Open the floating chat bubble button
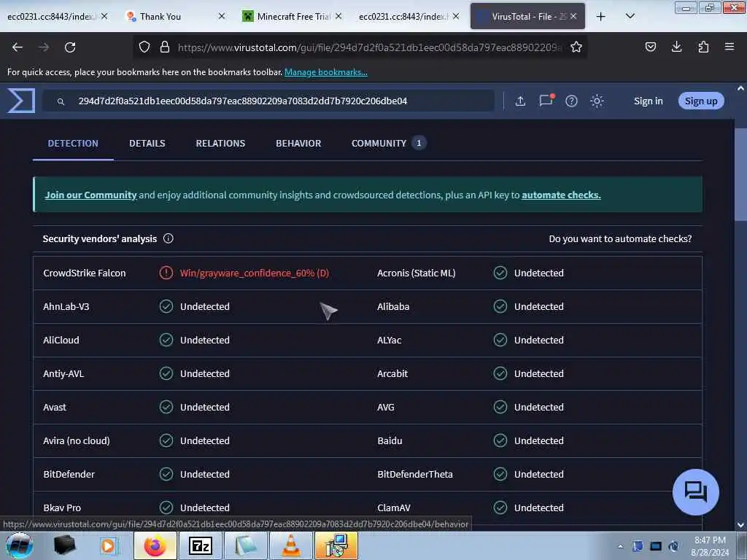The image size is (747, 560). 695,492
